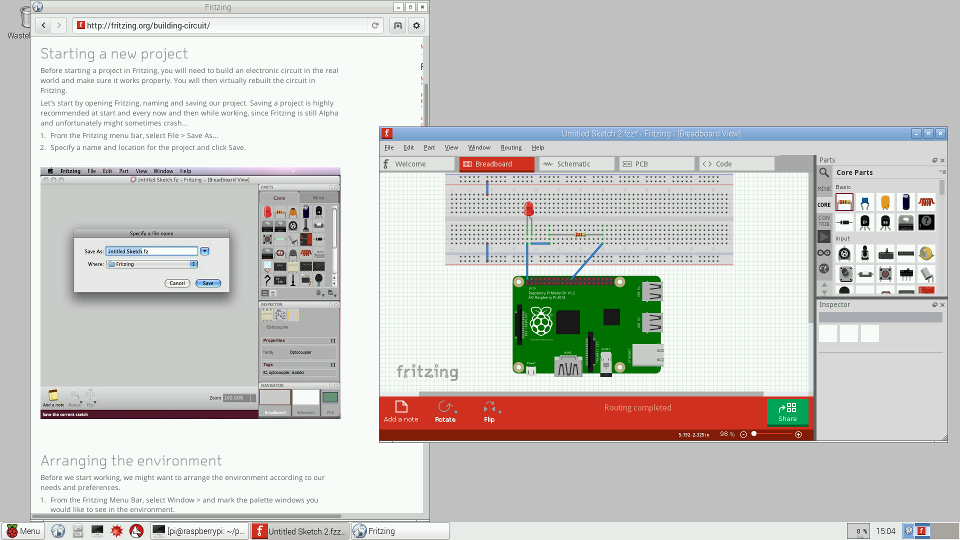Select the coin battery part in Input

click(926, 253)
